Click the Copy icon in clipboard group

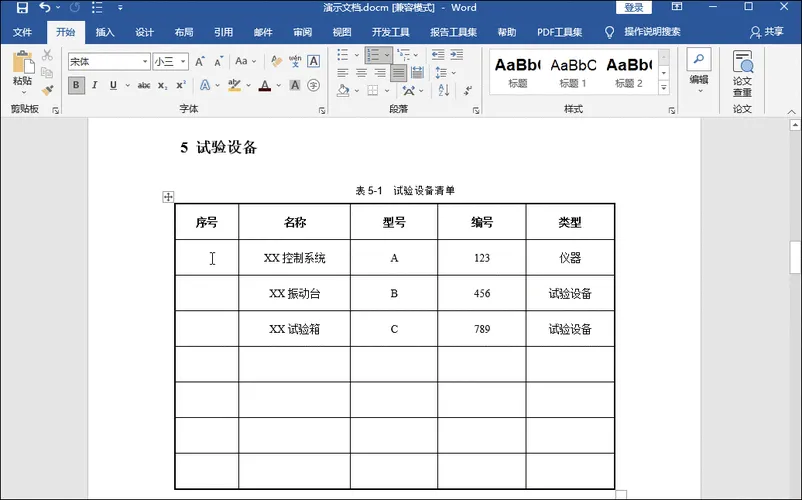pos(47,73)
